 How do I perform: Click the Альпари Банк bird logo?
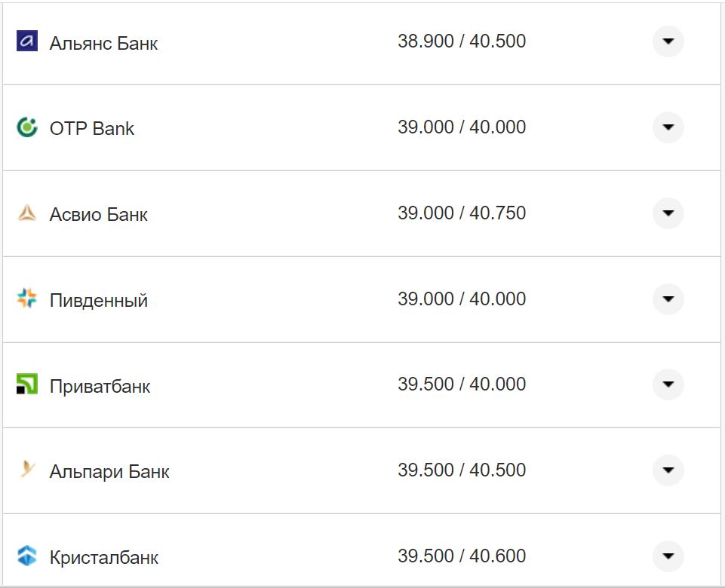click(x=27, y=471)
